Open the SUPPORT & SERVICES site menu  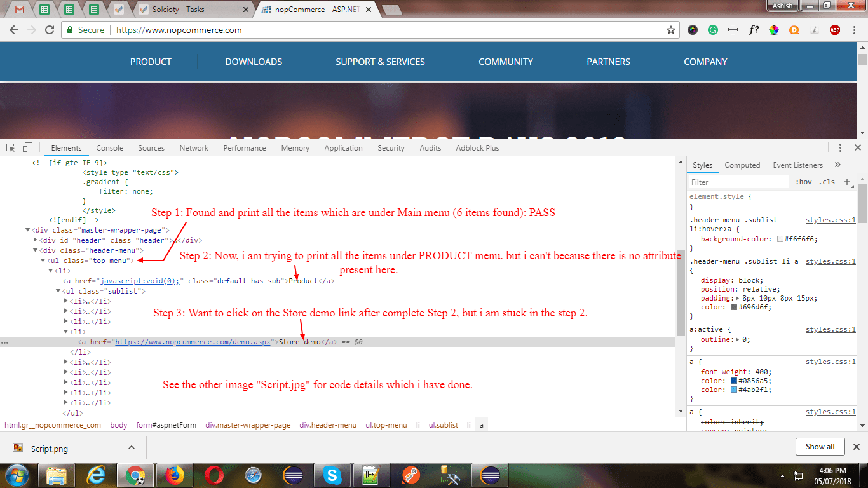pos(380,62)
